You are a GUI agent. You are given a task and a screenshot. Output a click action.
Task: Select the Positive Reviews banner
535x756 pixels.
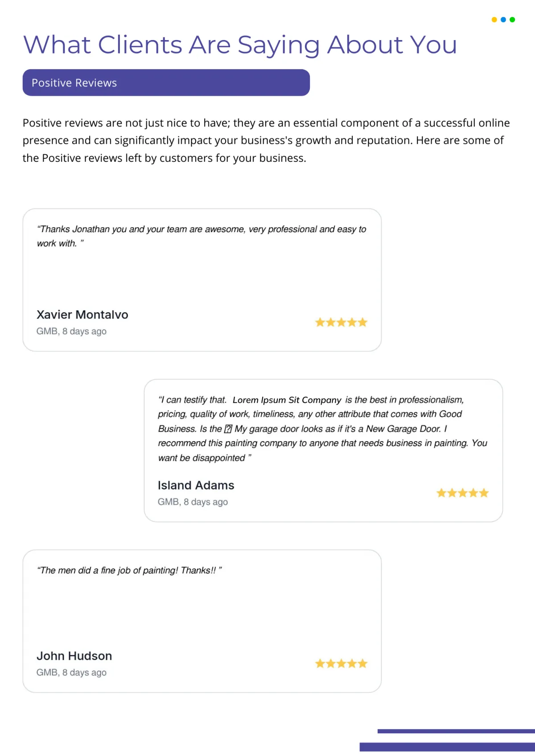(166, 82)
